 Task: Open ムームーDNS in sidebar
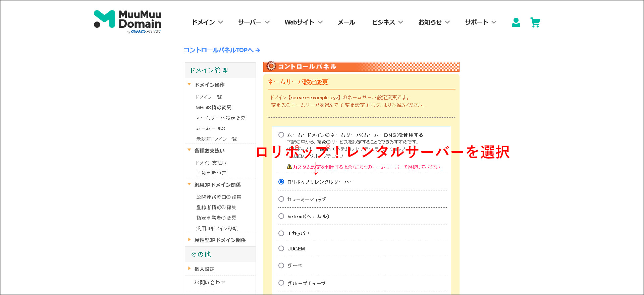[x=210, y=128]
